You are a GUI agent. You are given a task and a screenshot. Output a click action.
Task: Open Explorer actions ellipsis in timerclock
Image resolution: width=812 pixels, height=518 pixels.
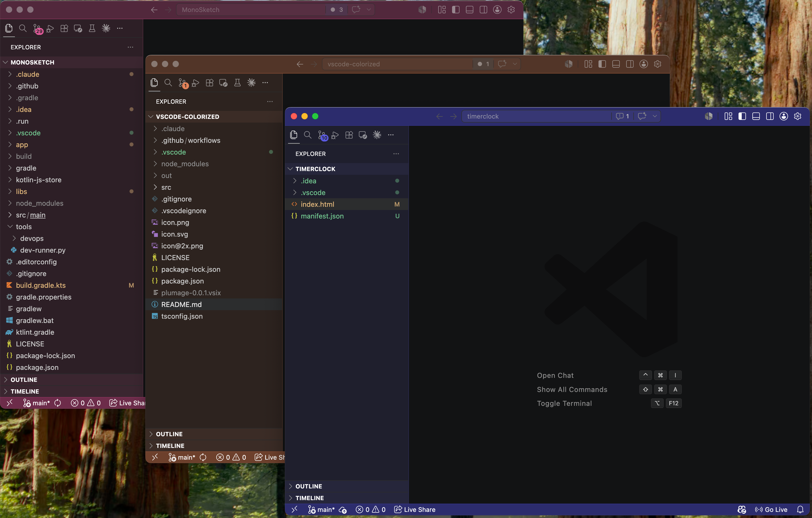396,154
